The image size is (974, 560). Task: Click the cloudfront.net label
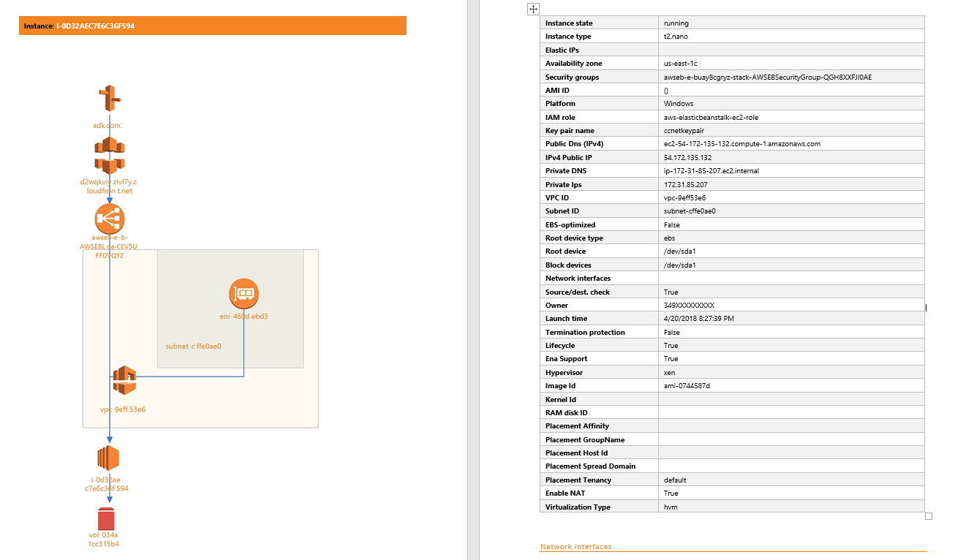(110, 186)
